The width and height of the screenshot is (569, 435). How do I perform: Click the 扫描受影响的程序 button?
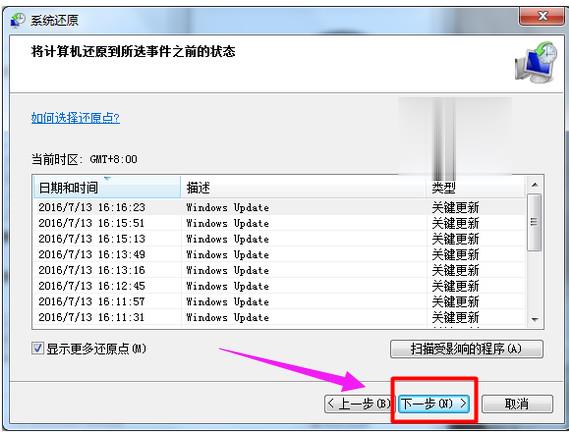[x=467, y=349]
